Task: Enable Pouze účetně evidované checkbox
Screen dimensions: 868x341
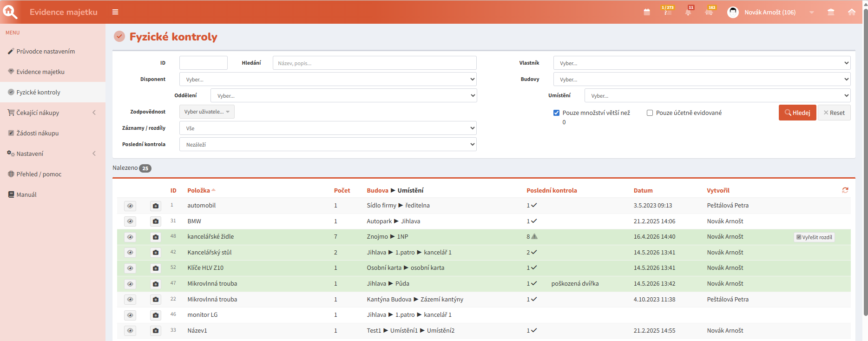Action: click(650, 113)
